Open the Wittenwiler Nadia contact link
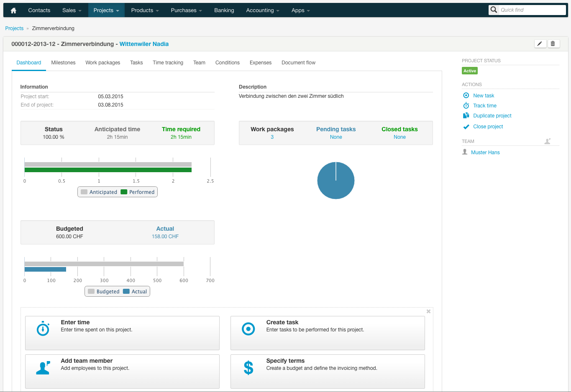The width and height of the screenshot is (571, 392). [144, 44]
